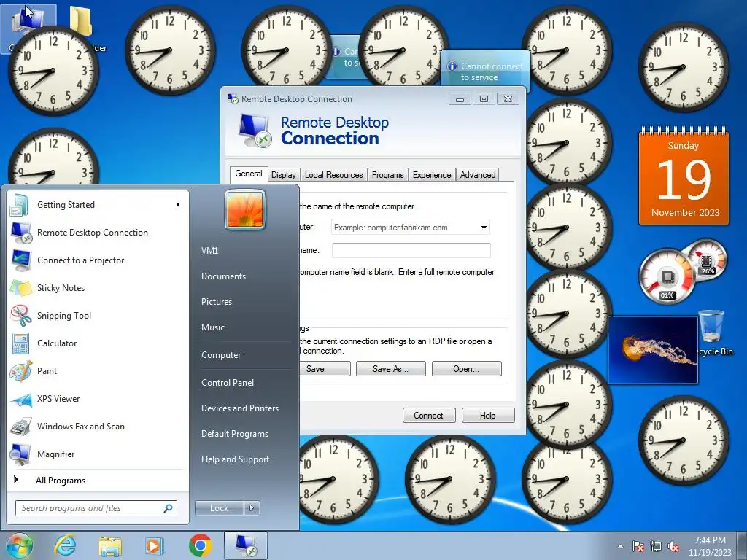Open XPS Viewer
Viewport: 747px width, 560px height.
coord(97,399)
